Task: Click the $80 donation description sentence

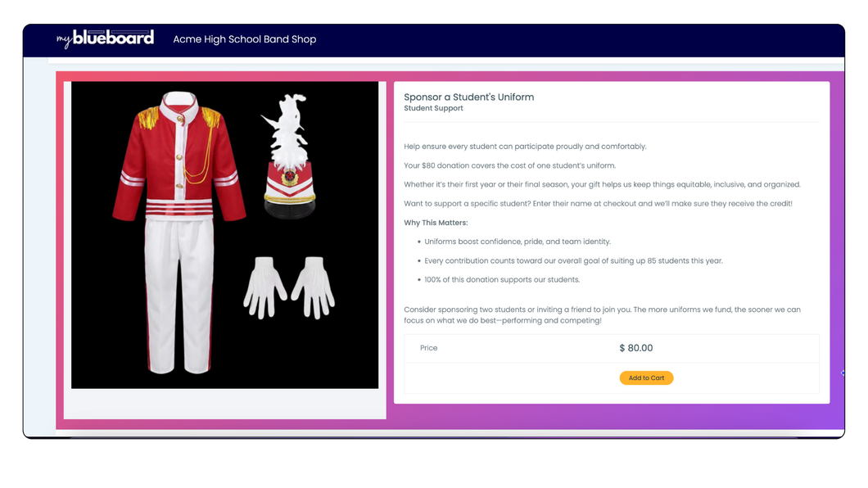Action: 509,165
